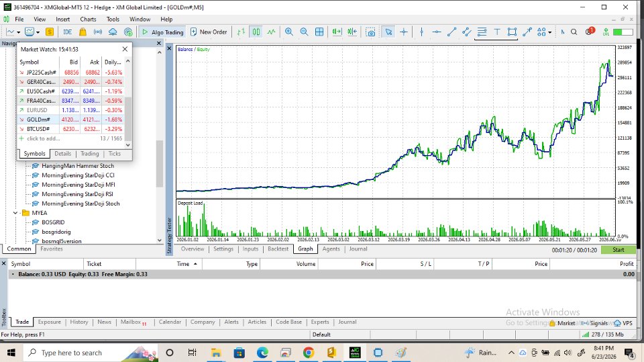Image resolution: width=644 pixels, height=362 pixels.
Task: Switch to the Settings tab in tester
Action: pos(223,249)
